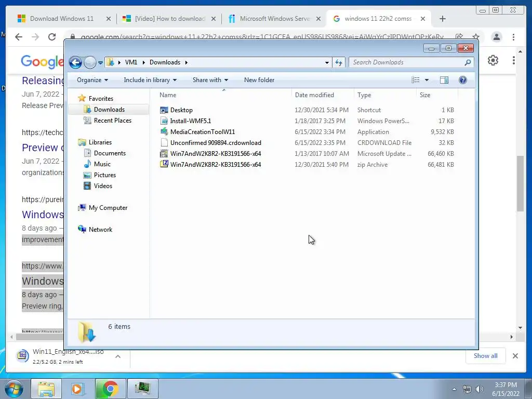Select the Win7AndW2K8R2 Microsoft Update file icon
This screenshot has height=399, width=532.
[x=164, y=154]
